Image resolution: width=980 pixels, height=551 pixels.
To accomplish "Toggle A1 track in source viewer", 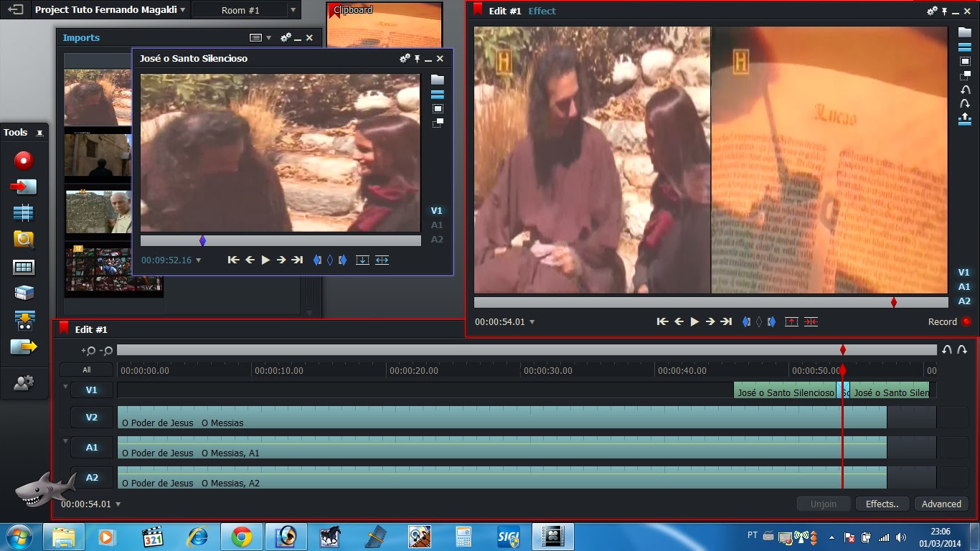I will [x=437, y=225].
